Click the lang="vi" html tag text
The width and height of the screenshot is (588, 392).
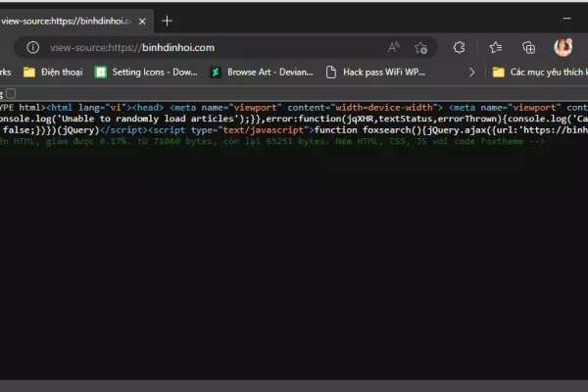coord(100,108)
